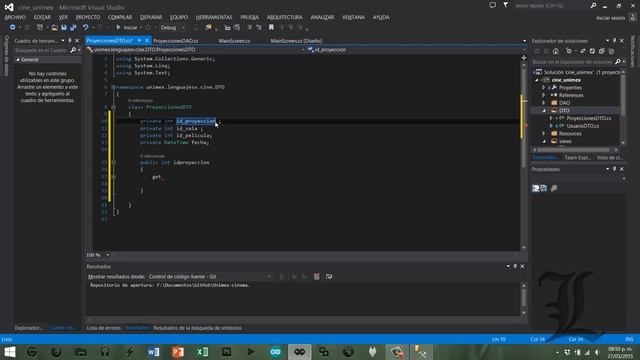Switch to ProyeccionesDAO.cs tab

coord(176,41)
